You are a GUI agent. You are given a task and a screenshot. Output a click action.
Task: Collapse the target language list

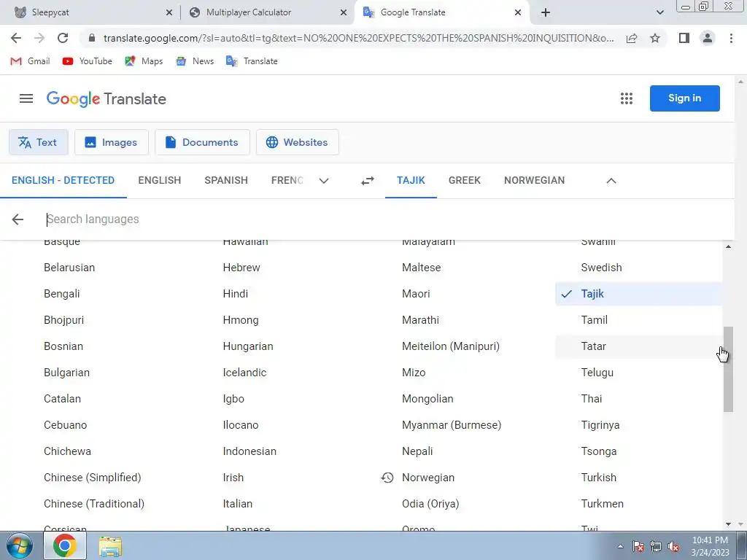[x=611, y=181]
